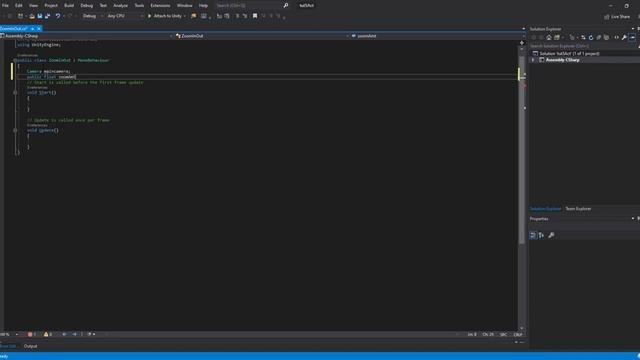
Task: Open the Tools menu
Action: [139, 6]
